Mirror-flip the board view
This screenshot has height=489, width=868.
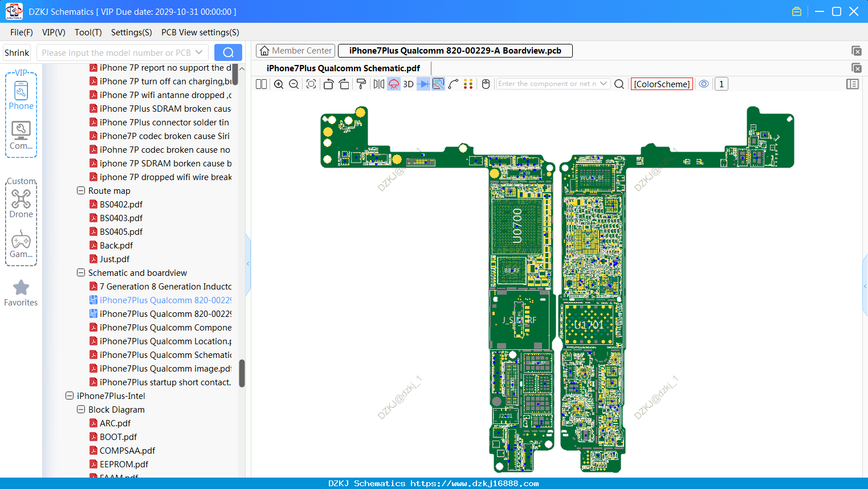379,84
